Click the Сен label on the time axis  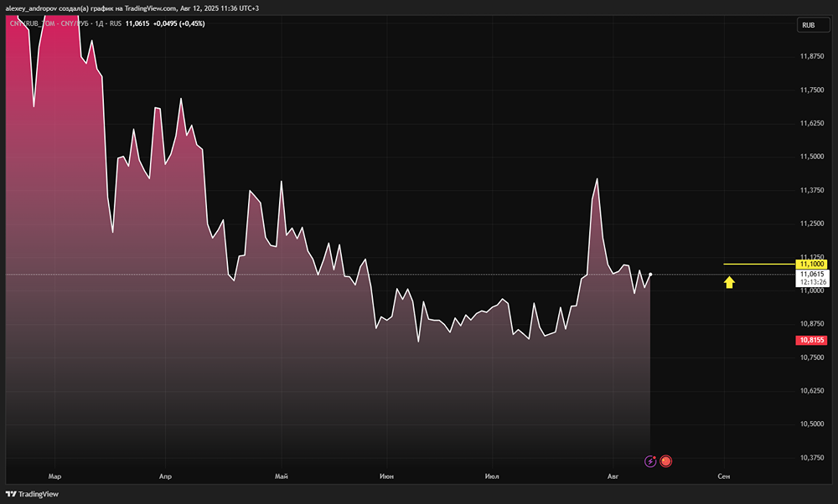tap(724, 476)
